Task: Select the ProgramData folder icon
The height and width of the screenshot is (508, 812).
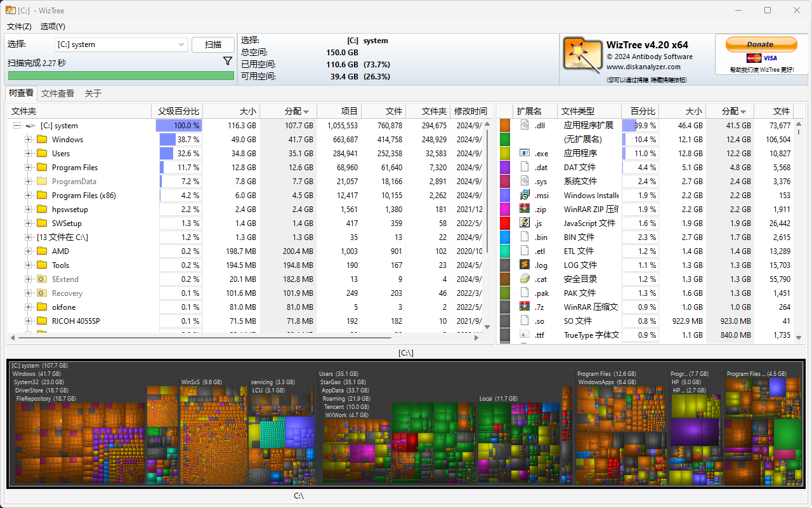Action: click(x=43, y=182)
